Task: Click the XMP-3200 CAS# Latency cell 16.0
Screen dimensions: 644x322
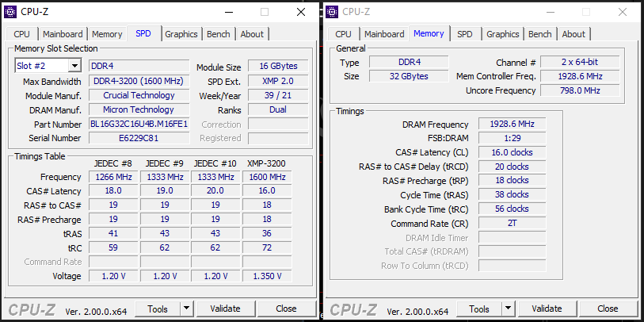Action: [x=267, y=191]
